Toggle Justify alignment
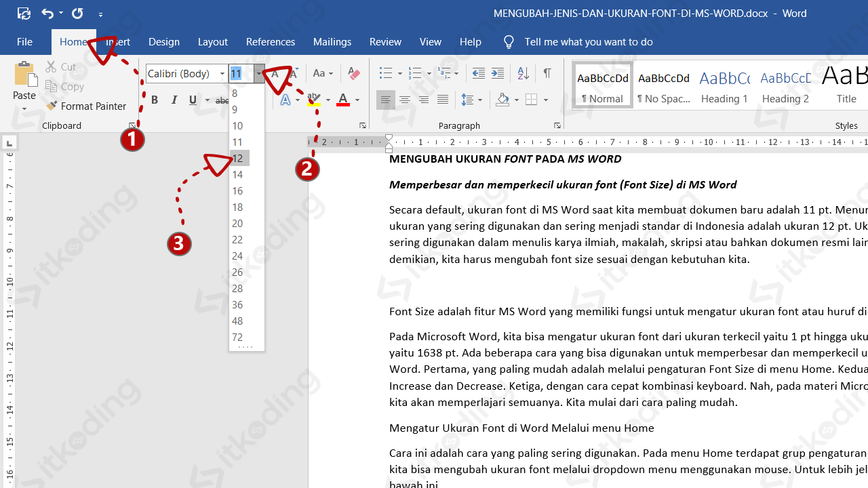 pos(443,100)
